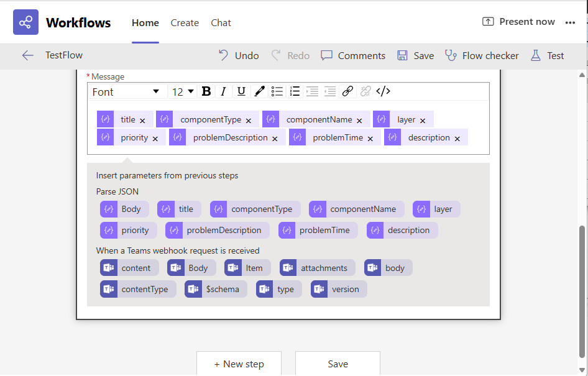Insert a numbered list
This screenshot has height=376, width=588.
(295, 91)
